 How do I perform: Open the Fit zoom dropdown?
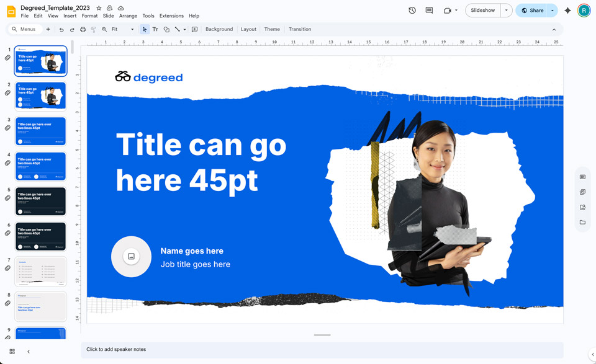click(132, 29)
